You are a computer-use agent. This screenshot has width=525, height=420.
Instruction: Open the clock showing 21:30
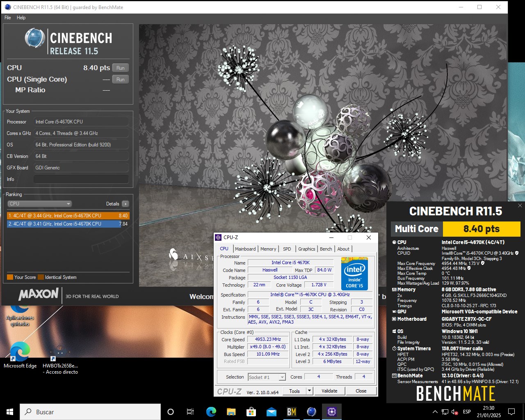488,412
